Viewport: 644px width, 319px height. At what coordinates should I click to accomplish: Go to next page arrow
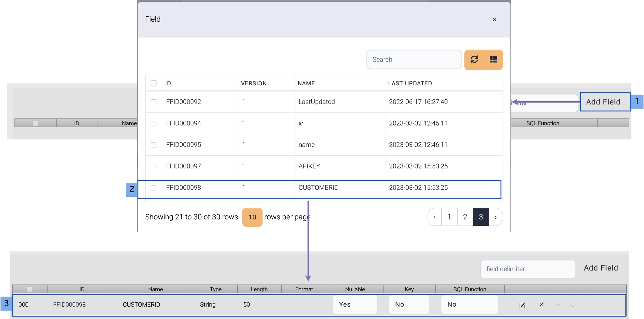[x=496, y=217]
